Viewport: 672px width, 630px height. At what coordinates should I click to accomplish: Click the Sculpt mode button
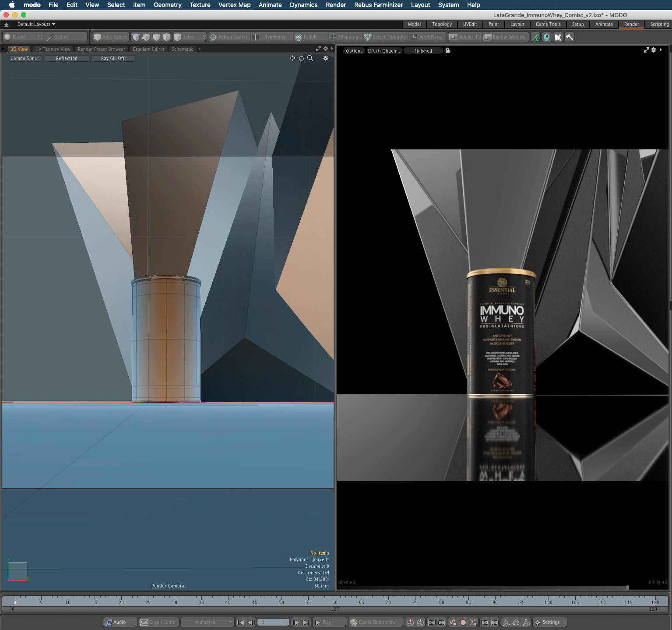coord(66,37)
